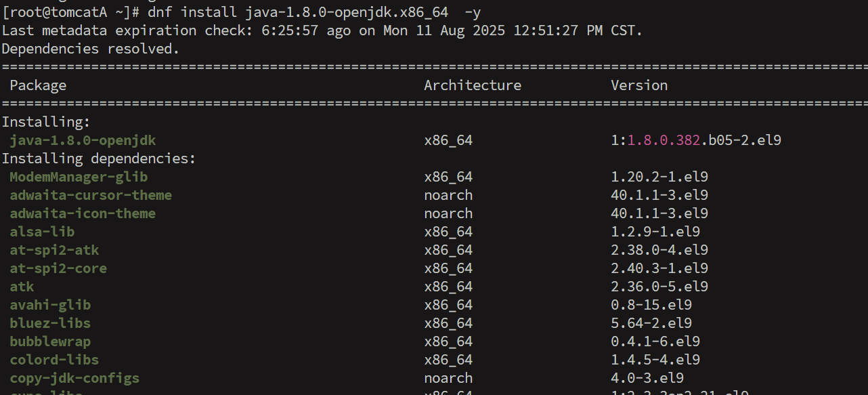Click the ModemManager-glib package row

coord(359,177)
